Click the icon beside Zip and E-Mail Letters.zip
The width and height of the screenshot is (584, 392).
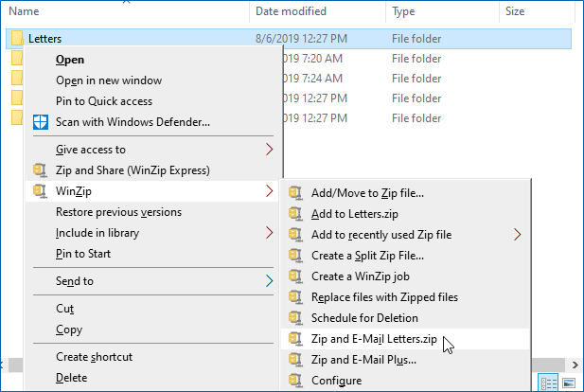point(295,339)
